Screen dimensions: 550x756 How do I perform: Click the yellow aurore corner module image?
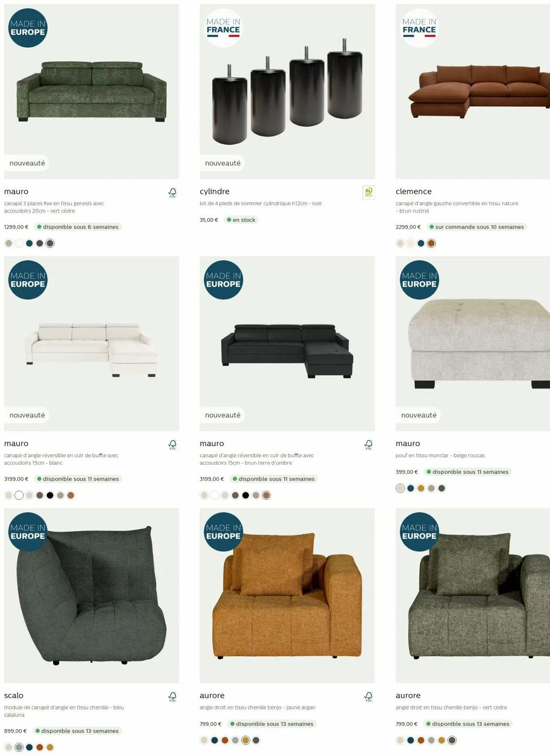[x=287, y=596]
